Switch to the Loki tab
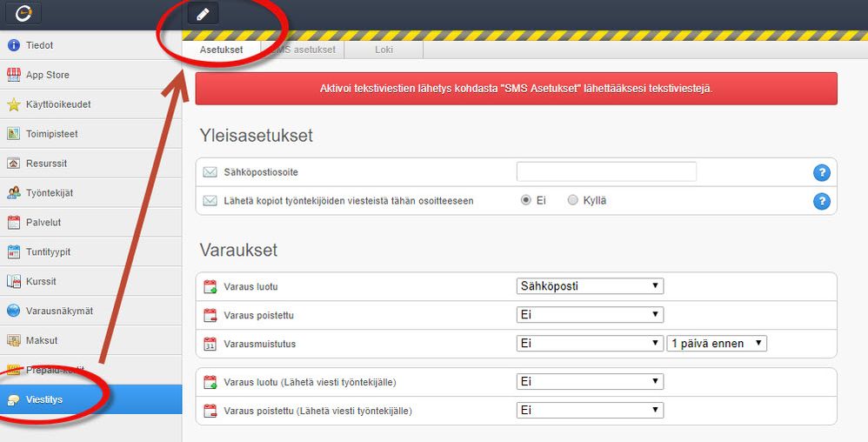 (x=384, y=50)
